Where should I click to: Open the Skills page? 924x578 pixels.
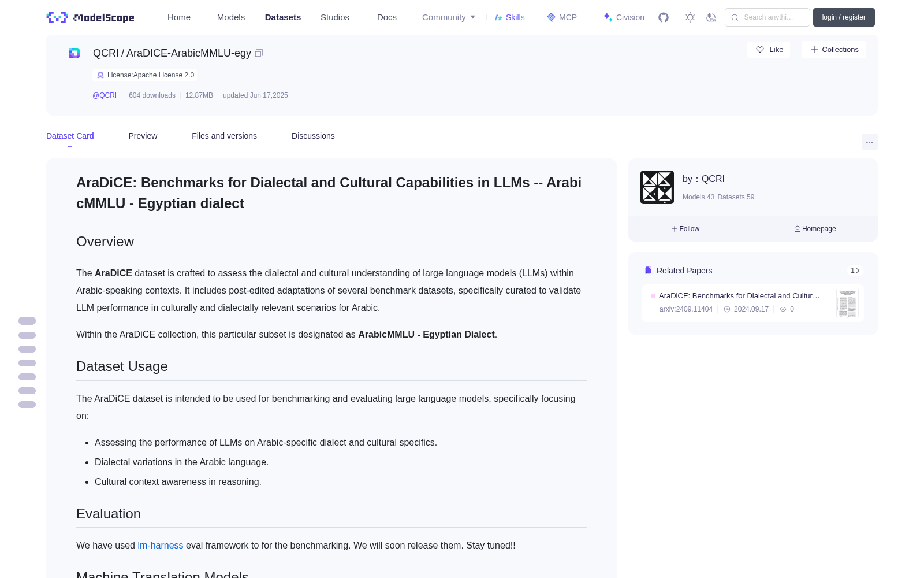pos(509,17)
